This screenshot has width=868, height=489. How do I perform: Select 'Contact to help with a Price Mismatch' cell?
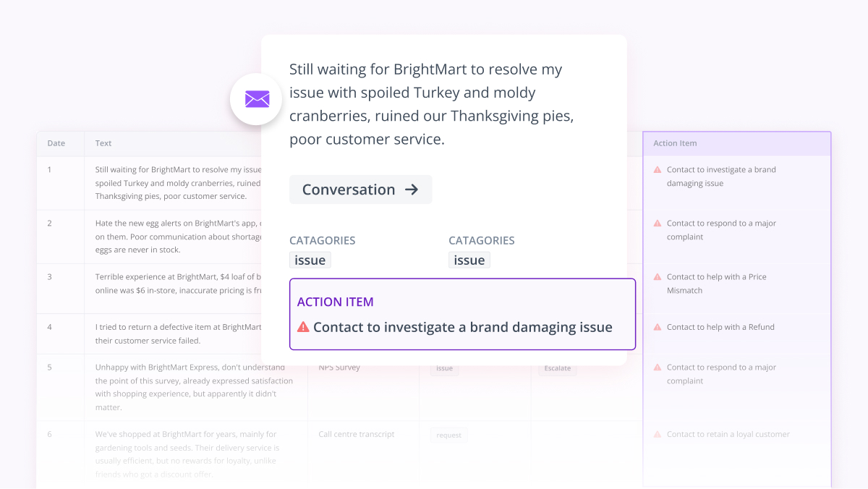click(717, 284)
